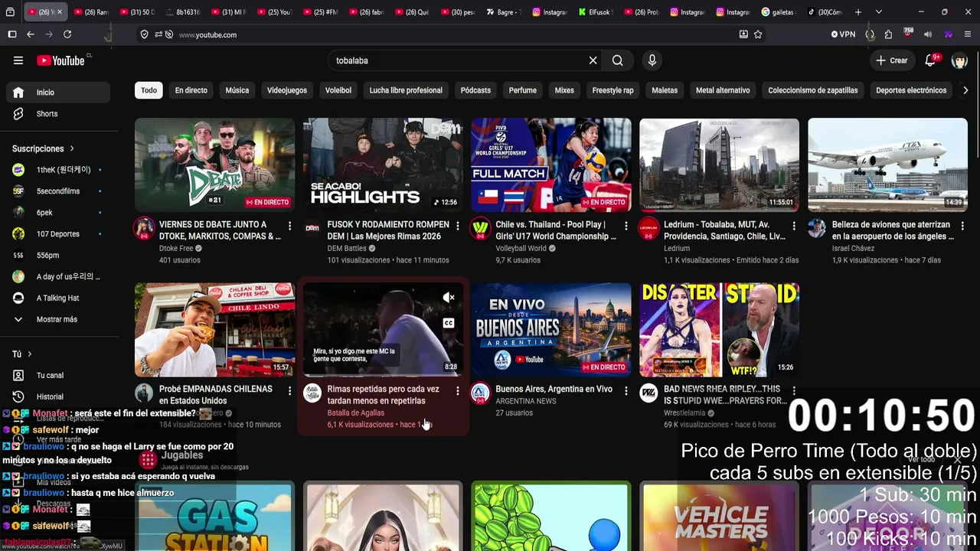Open options menu for VIERNES DE DBATE video

pyautogui.click(x=289, y=226)
